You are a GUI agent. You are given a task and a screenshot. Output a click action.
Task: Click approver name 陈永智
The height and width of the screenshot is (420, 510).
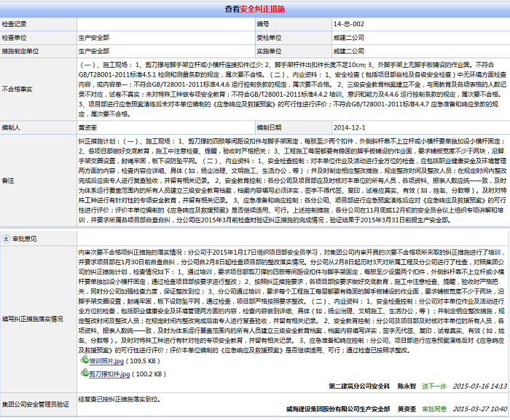pos(406,386)
